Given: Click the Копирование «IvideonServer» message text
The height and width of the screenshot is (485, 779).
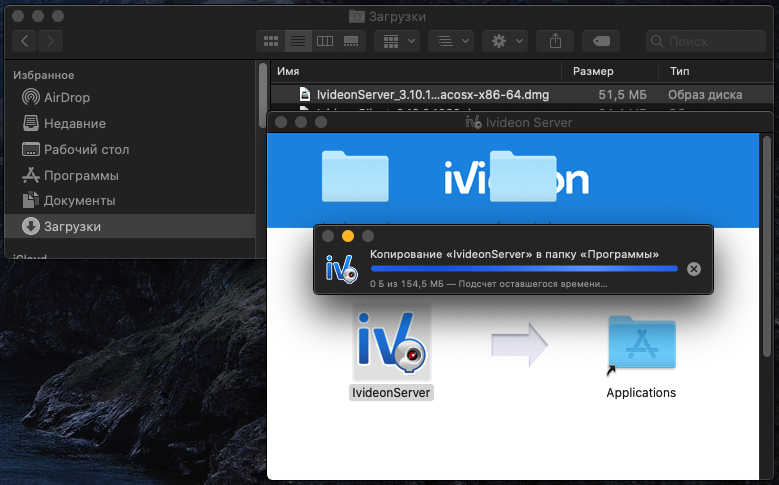Looking at the screenshot, I should [x=514, y=254].
